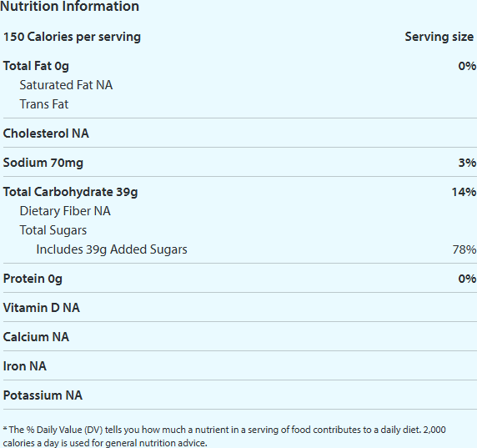Click the Total Fat 0g row

click(x=239, y=66)
